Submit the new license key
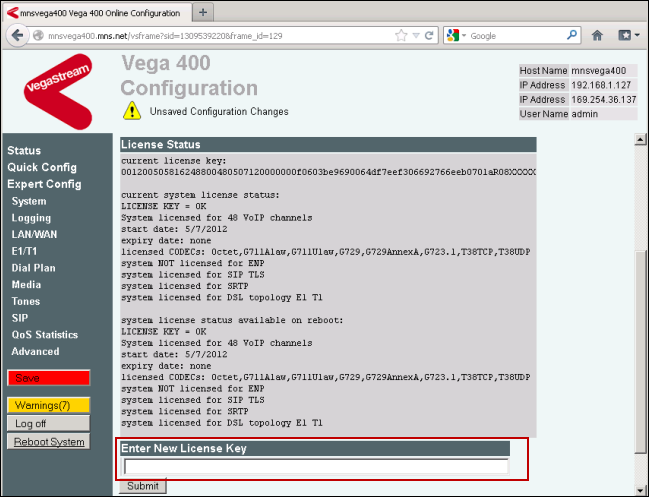The width and height of the screenshot is (649, 497). (143, 487)
